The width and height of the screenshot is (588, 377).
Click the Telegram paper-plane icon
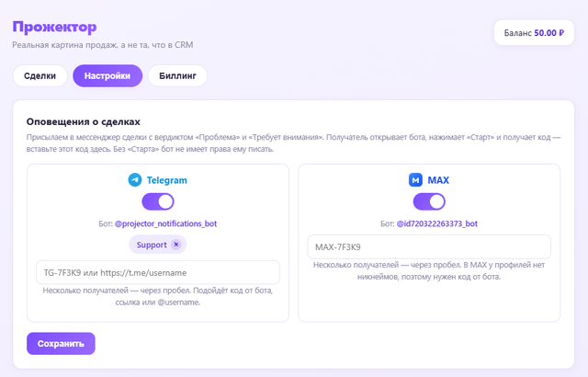point(135,180)
